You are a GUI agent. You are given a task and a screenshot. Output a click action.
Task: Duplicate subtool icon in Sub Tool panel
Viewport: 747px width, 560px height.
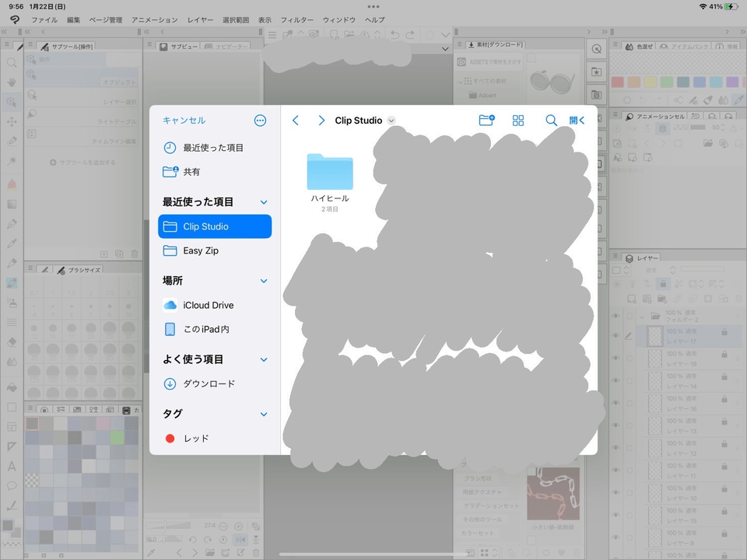pos(119,254)
